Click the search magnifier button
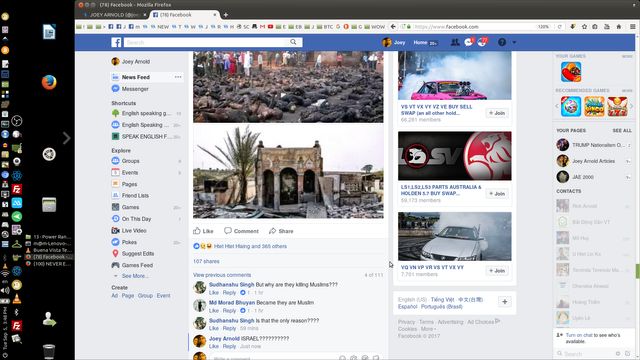640x360 pixels. coord(293,42)
